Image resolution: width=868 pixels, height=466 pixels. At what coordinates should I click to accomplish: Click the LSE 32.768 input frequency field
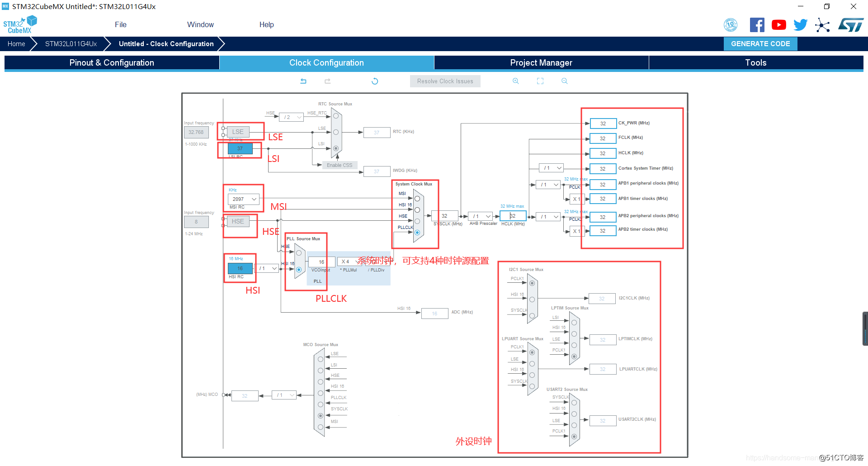point(196,132)
